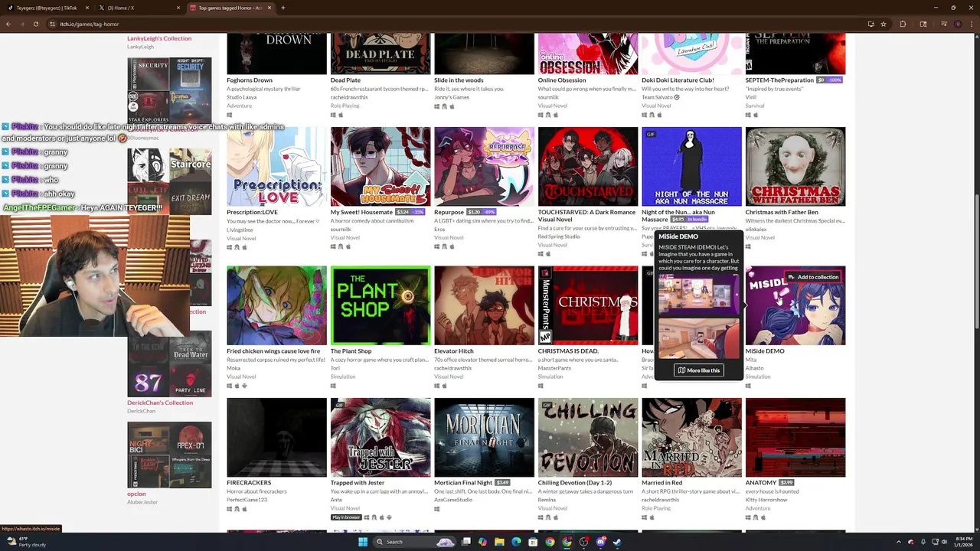980x551 pixels.
Task: Open My Sweet! Housemate thumbnail
Action: coord(381,166)
